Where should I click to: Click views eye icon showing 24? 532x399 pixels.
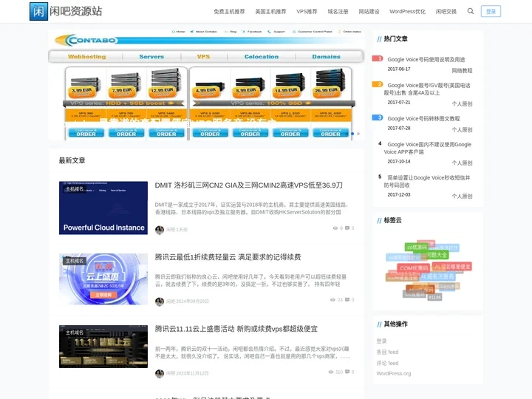tap(332, 299)
